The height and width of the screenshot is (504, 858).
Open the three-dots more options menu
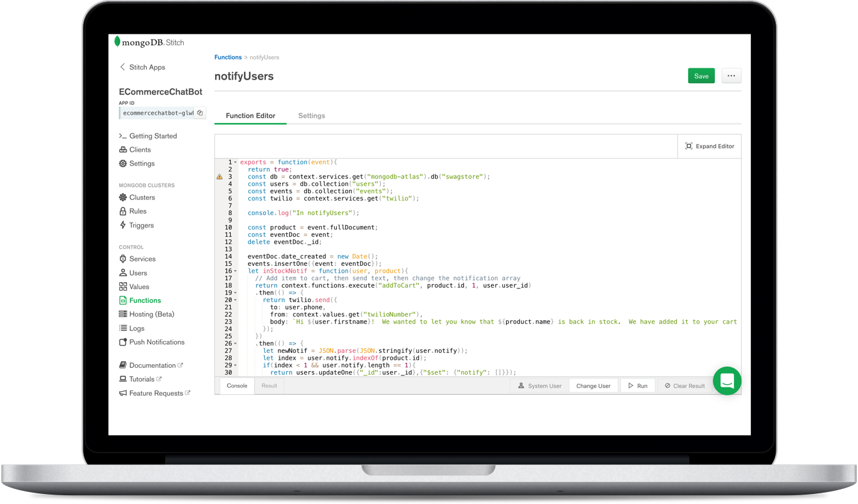(731, 76)
